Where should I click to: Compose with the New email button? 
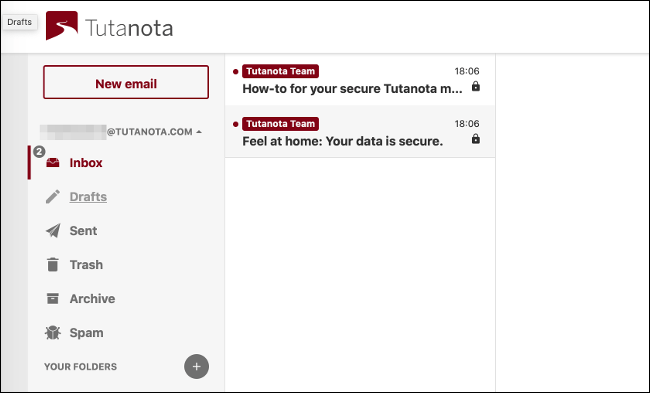pos(126,82)
